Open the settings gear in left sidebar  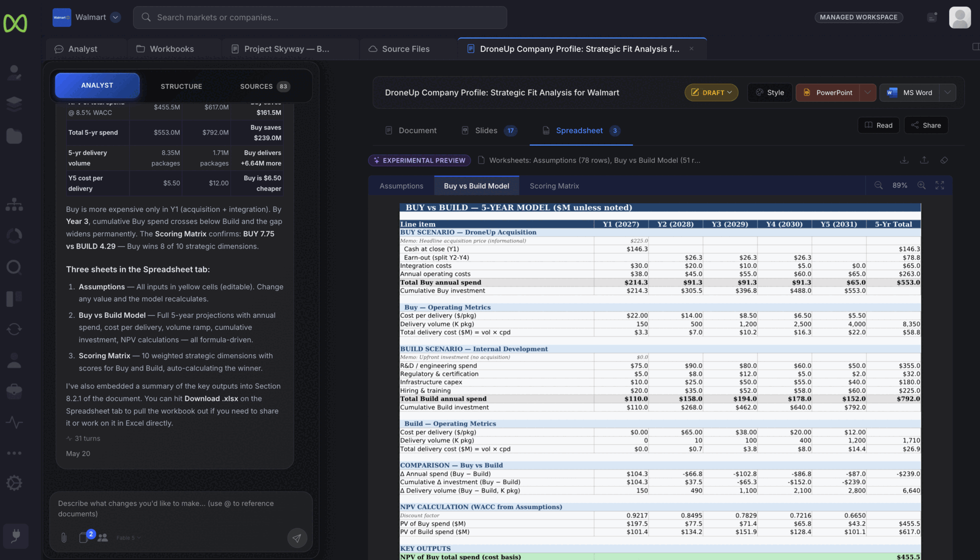click(14, 483)
